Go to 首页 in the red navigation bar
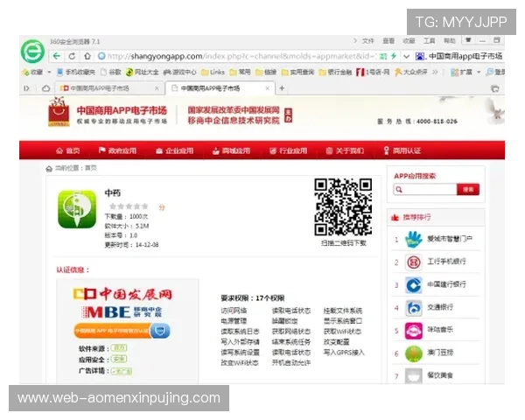This screenshot has height=420, width=525. tap(67, 150)
